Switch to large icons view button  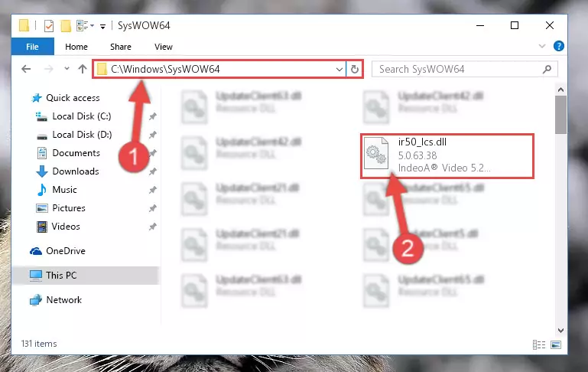(x=556, y=344)
